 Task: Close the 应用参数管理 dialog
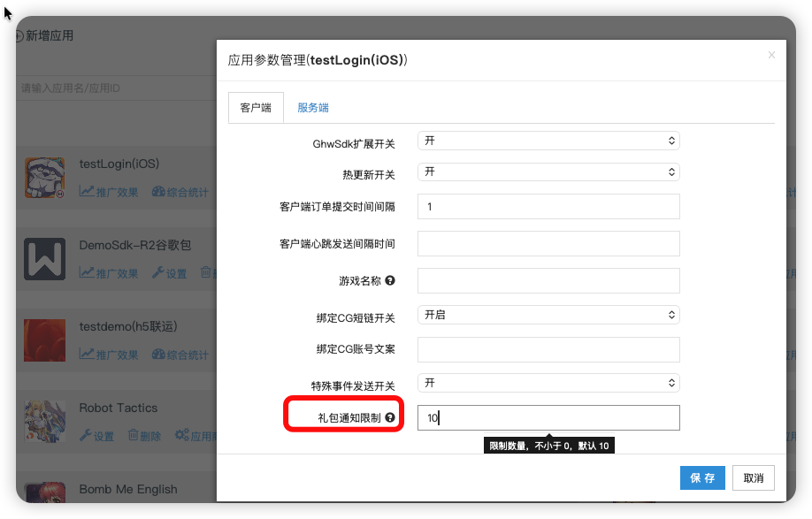pos(771,55)
